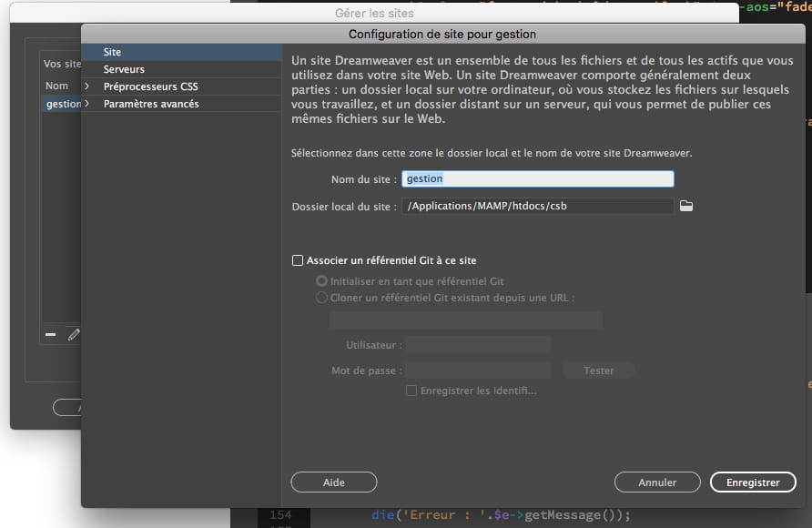The height and width of the screenshot is (528, 812).
Task: Click the minus delete site icon
Action: click(x=50, y=335)
